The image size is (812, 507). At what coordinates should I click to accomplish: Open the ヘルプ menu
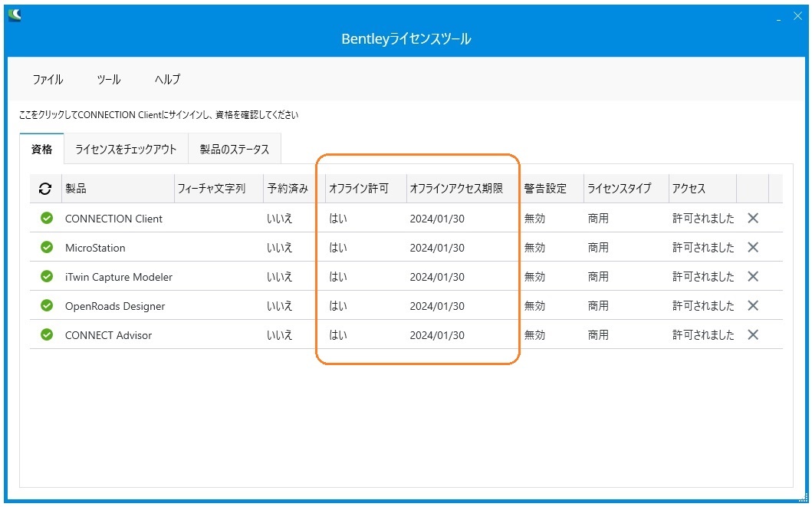tap(167, 79)
